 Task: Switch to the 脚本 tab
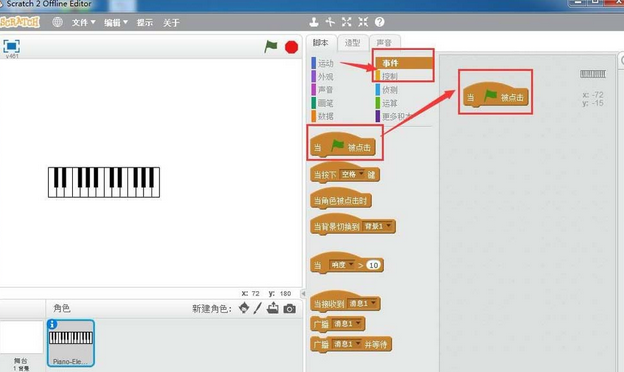point(320,43)
